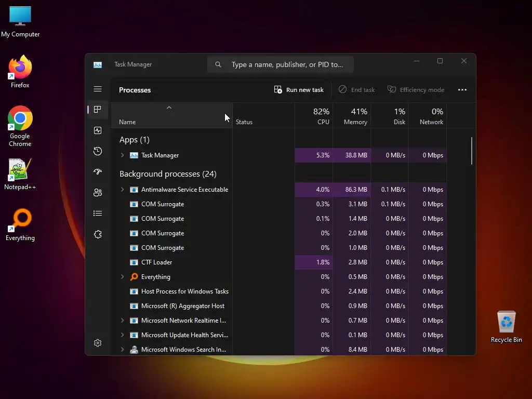
Task: Open the Users sidebar icon
Action: (x=98, y=193)
